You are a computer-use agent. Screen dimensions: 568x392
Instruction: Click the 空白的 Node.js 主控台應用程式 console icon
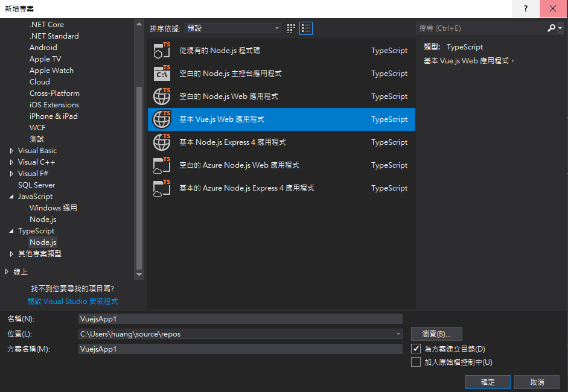pos(162,73)
